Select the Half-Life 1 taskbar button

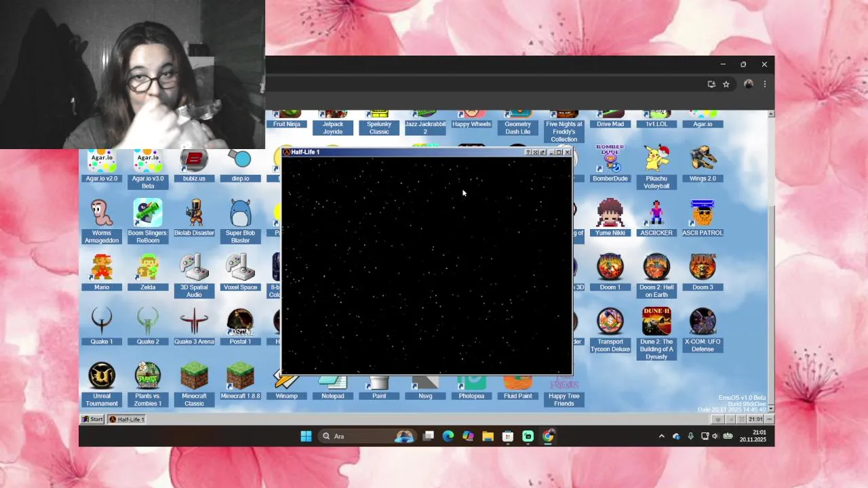[x=127, y=420]
